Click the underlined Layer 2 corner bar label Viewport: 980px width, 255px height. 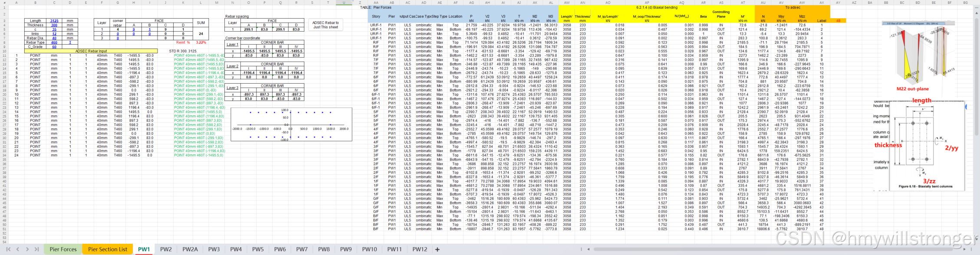coord(233,66)
